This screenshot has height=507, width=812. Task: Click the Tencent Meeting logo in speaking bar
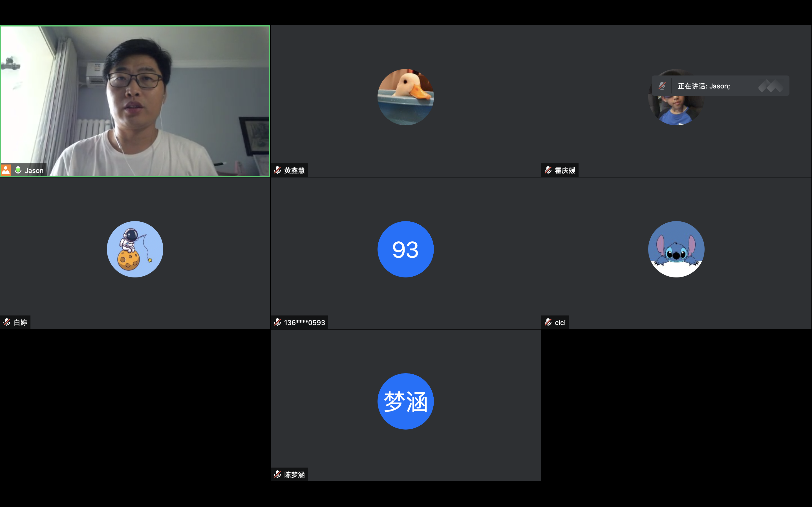coord(771,86)
